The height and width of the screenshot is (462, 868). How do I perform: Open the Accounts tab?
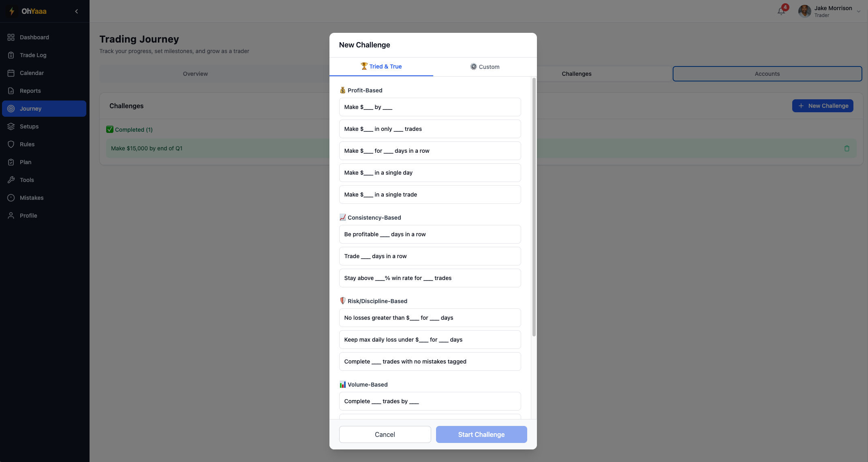tap(767, 74)
